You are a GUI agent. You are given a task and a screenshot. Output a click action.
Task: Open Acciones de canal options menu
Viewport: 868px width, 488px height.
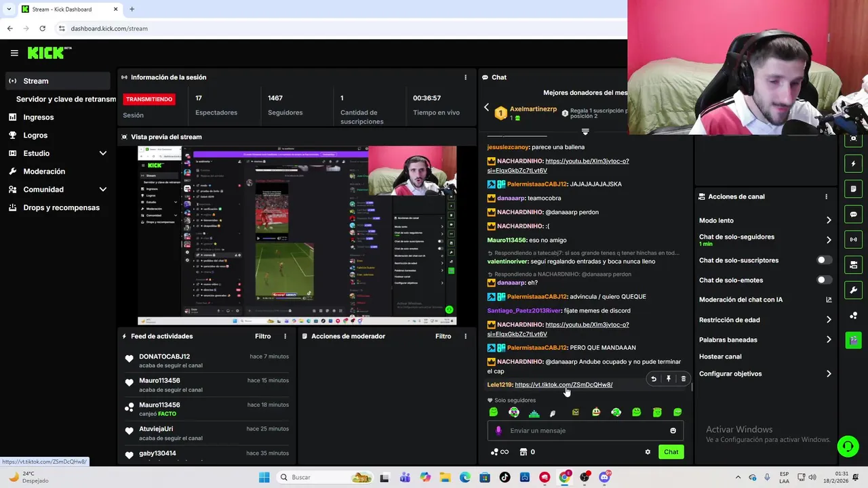click(x=826, y=197)
